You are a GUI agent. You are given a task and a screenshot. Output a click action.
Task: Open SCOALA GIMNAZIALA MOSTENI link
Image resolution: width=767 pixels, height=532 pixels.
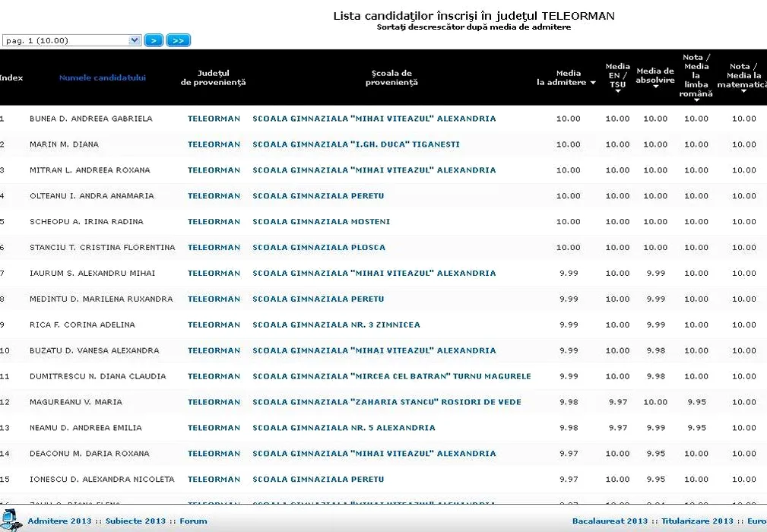point(321,222)
